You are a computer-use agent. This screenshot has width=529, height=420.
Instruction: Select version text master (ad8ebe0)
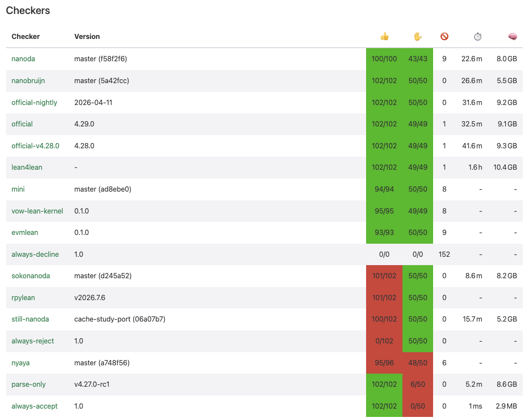pyautogui.click(x=103, y=189)
